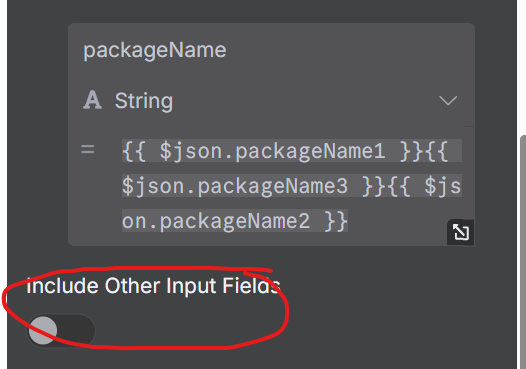Expand the type selector chevron arrow

coord(448,100)
